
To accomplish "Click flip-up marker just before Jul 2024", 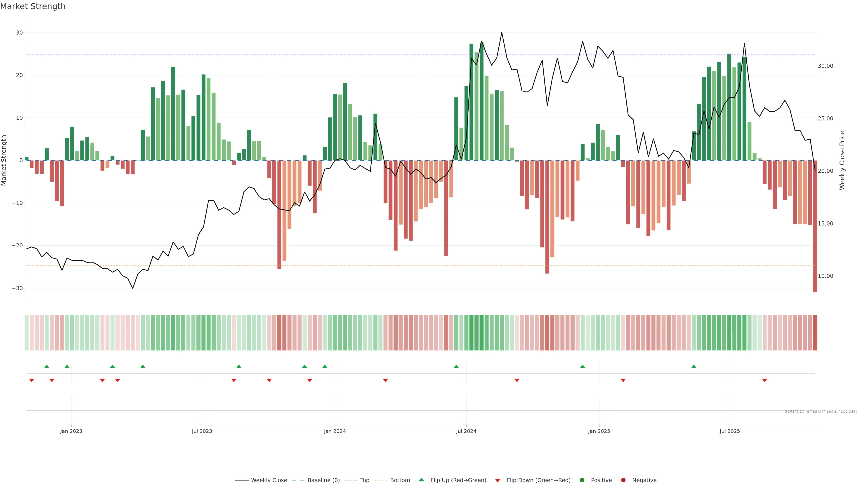I will [456, 366].
